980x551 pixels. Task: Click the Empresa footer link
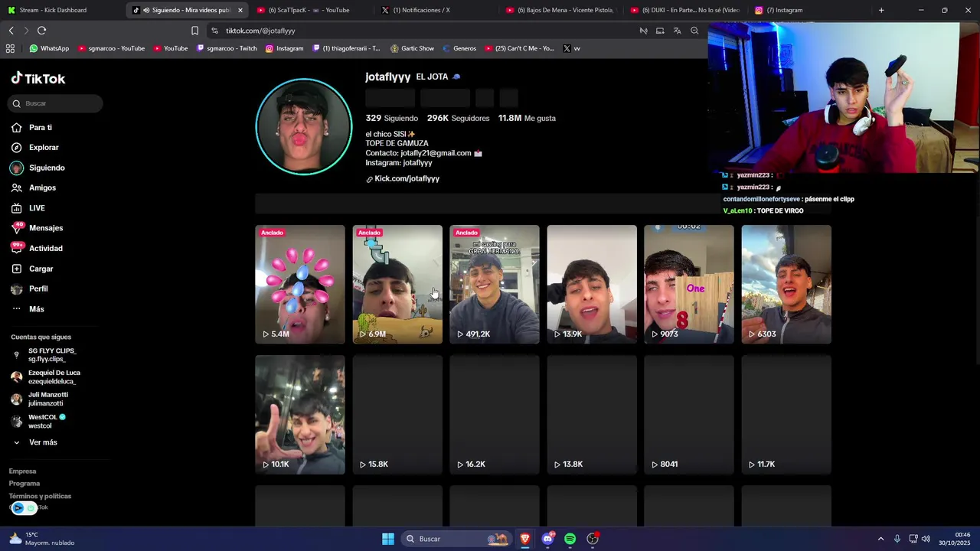point(22,471)
